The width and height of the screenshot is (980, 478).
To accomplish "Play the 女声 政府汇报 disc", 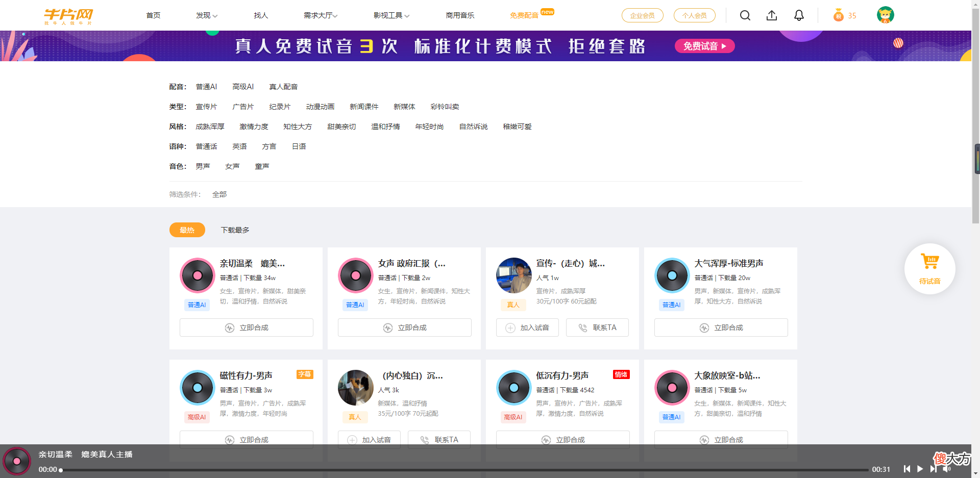I will (356, 275).
